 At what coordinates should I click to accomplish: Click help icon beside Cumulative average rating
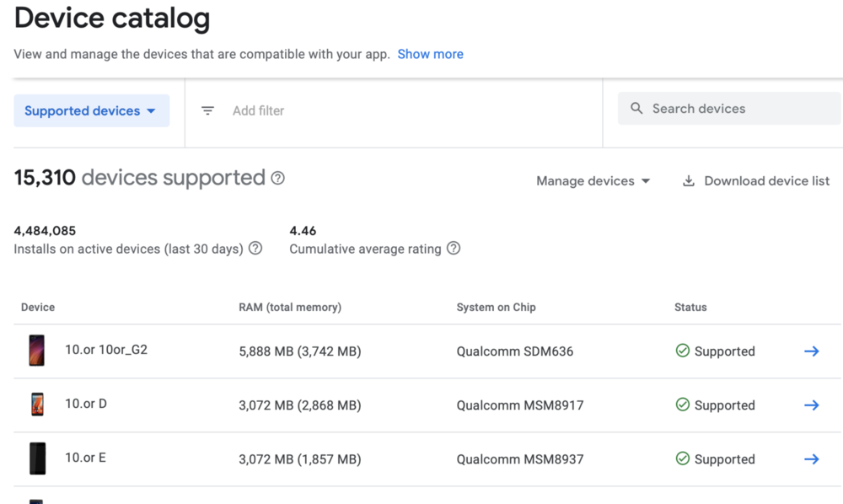[454, 249]
